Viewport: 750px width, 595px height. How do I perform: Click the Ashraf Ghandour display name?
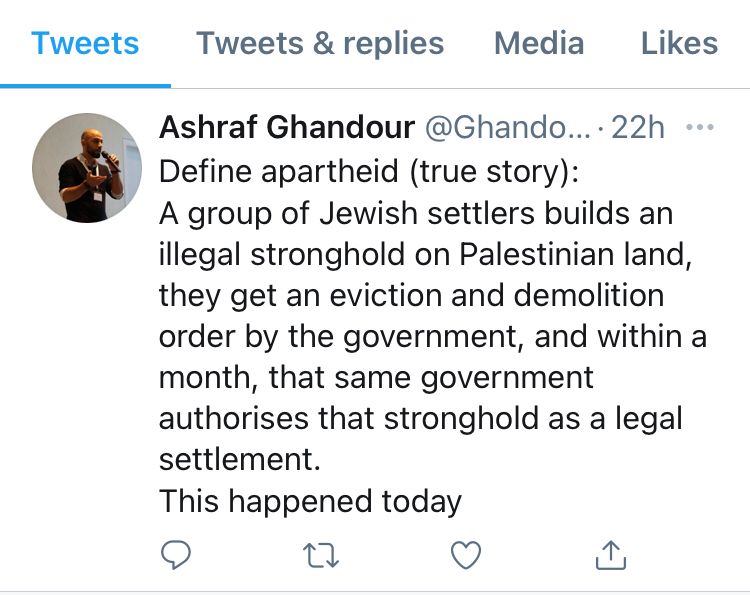pyautogui.click(x=287, y=127)
